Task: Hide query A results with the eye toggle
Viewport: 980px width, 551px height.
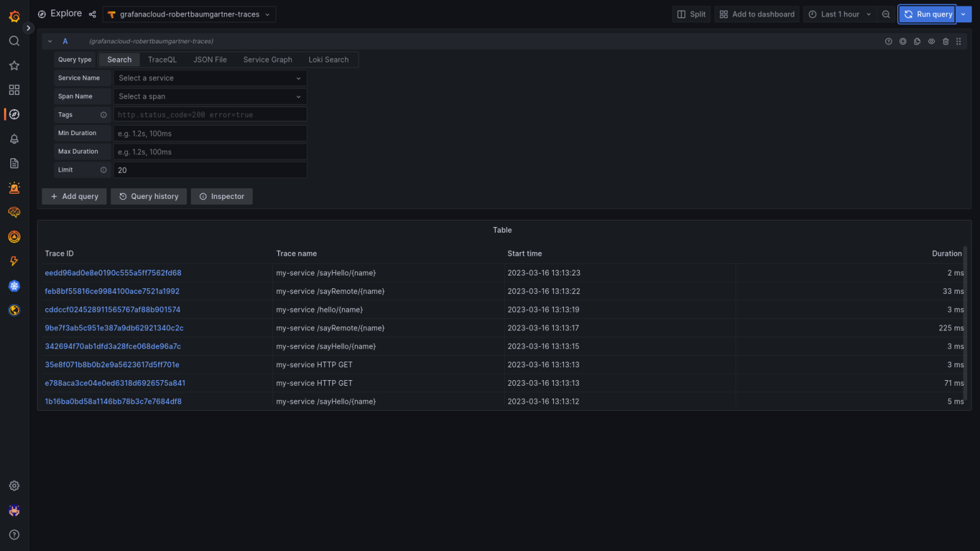Action: pyautogui.click(x=931, y=41)
